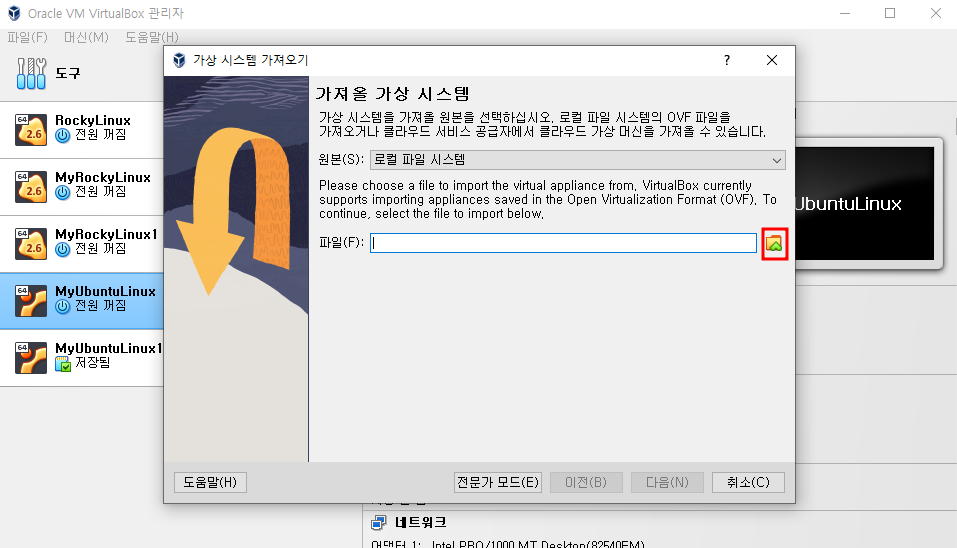Screen dimensions: 957x548
Task: Cancel the import with 취소(C)
Action: click(748, 482)
